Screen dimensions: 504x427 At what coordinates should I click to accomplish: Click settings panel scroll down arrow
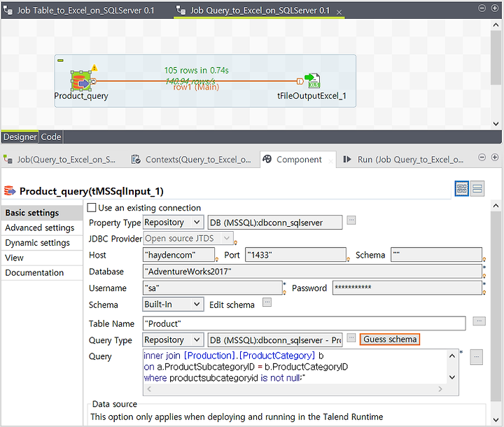tap(496, 420)
